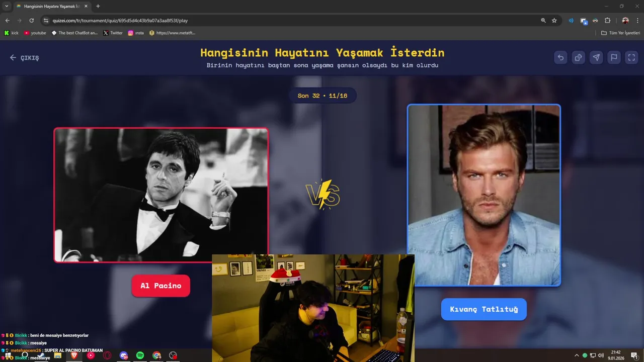Open the youtube bookmark

tap(35, 33)
